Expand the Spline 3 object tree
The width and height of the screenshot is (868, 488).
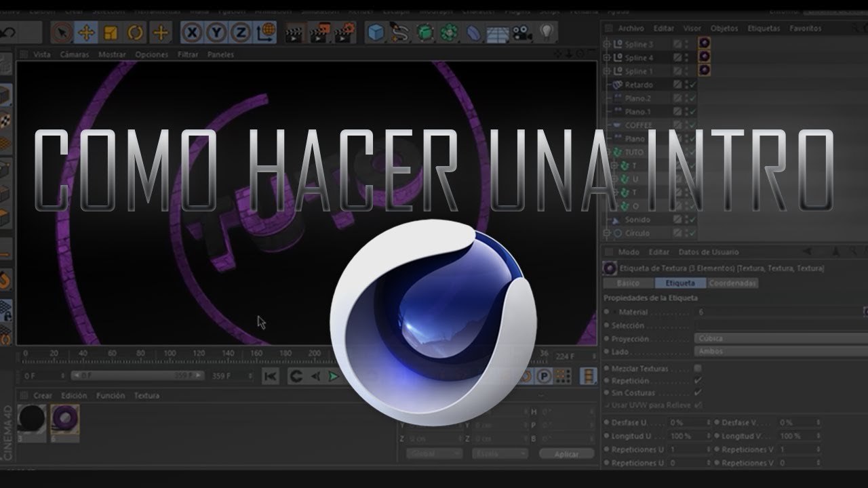[x=607, y=44]
